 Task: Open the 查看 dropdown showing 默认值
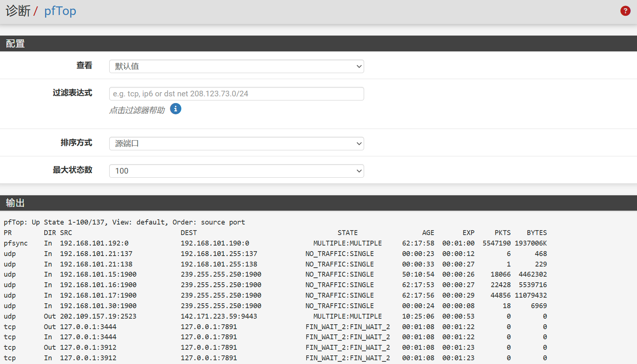point(236,66)
